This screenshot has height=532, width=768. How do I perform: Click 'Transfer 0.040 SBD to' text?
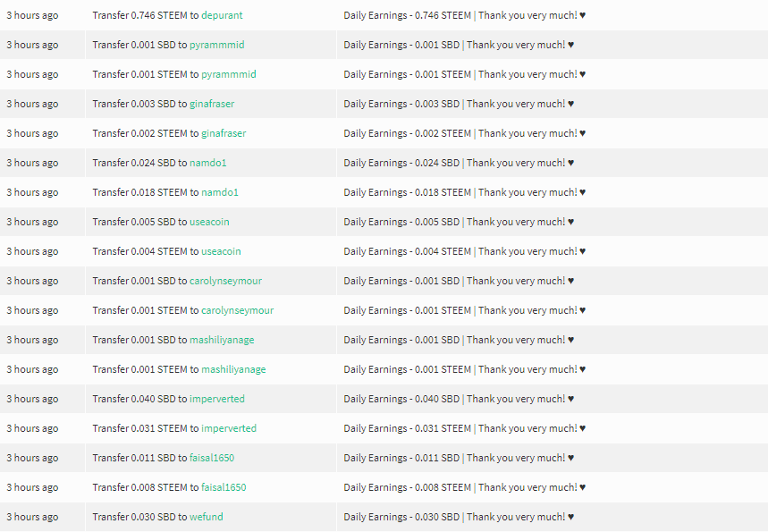tap(139, 399)
